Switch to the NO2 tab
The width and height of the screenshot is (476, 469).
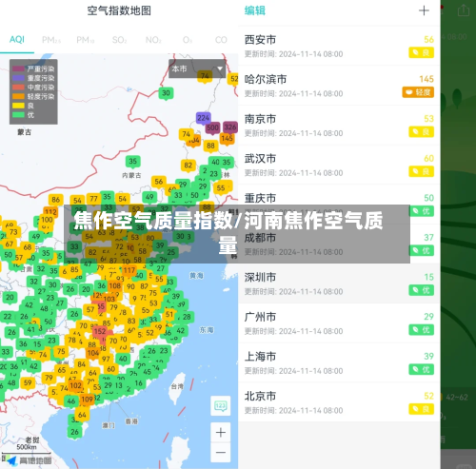[x=153, y=40]
